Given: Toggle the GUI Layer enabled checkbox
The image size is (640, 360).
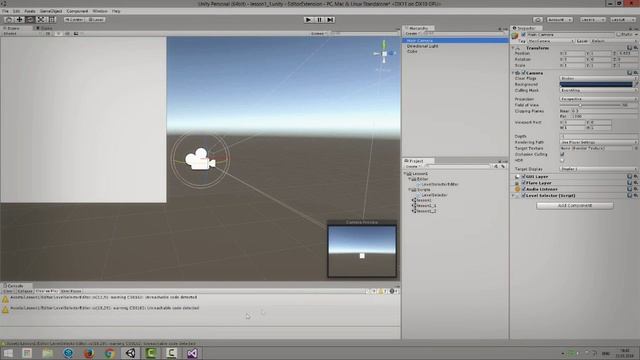Looking at the screenshot, I should [523, 177].
